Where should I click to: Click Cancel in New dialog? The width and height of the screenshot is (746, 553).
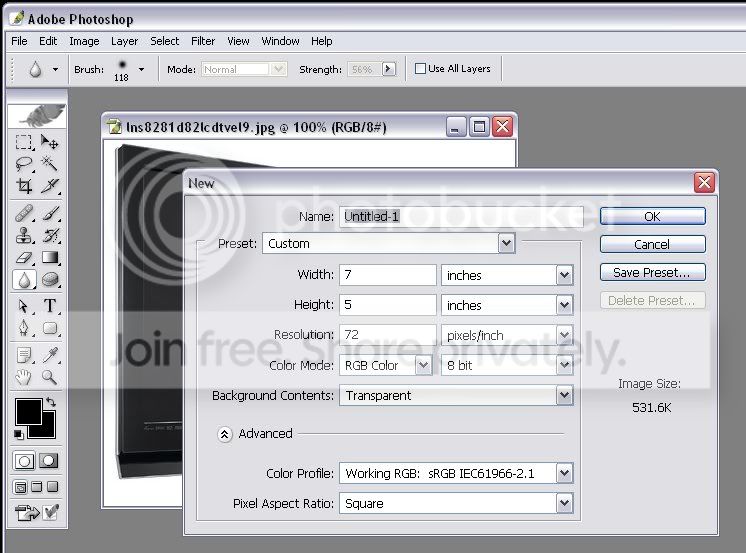point(652,245)
